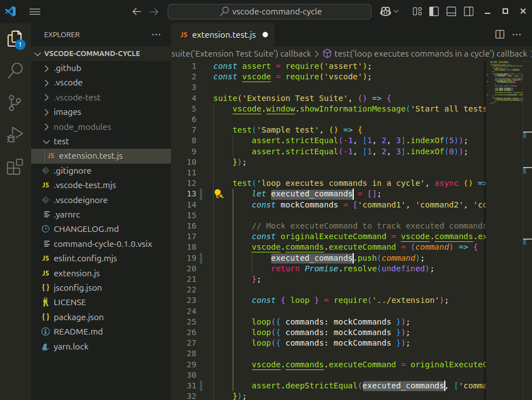Open the Search view in activity bar
Image resolution: width=532 pixels, height=400 pixels.
tap(15, 71)
